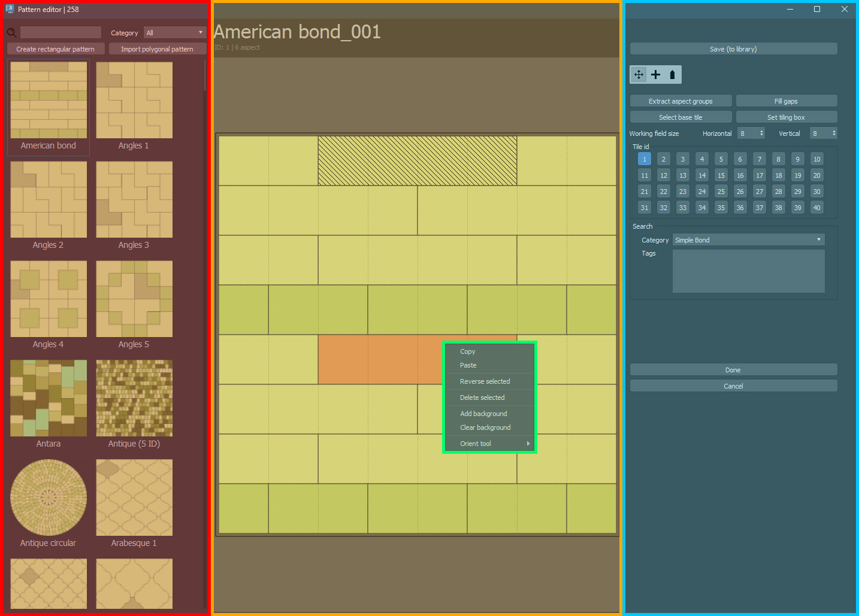Click the Pattern editor app icon
The height and width of the screenshot is (616, 859).
click(x=10, y=9)
